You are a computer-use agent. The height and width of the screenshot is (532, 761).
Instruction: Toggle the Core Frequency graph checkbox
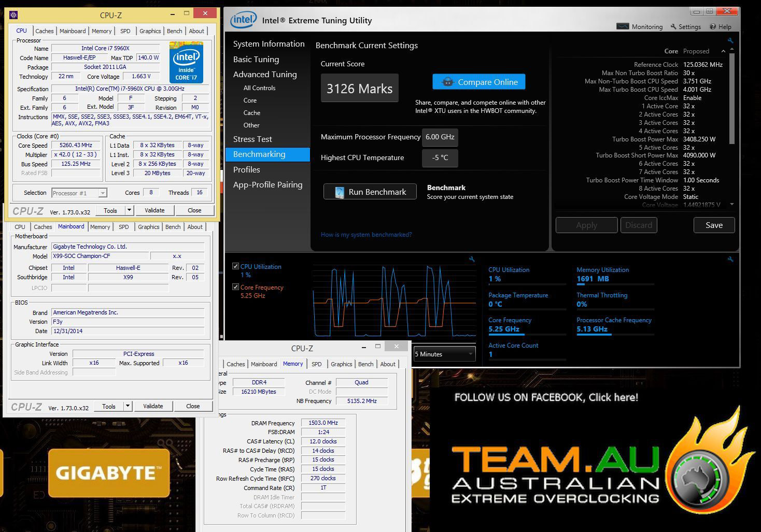tap(236, 287)
